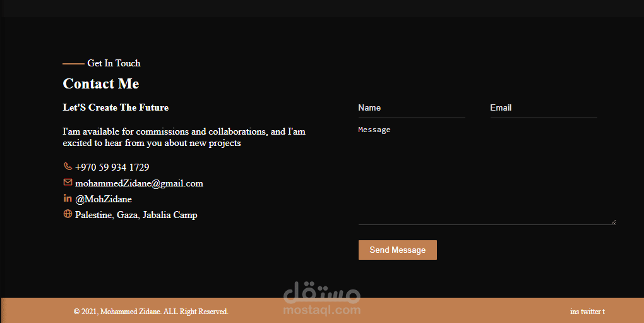
Task: Click the ins link in footer
Action: [575, 312]
